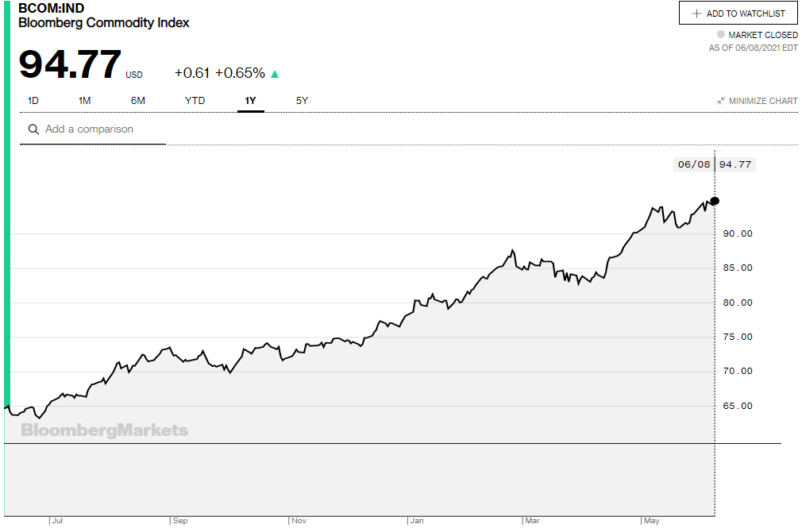The height and width of the screenshot is (532, 802).
Task: Click the Bloomberg Commodity Index title
Action: pyautogui.click(x=104, y=23)
